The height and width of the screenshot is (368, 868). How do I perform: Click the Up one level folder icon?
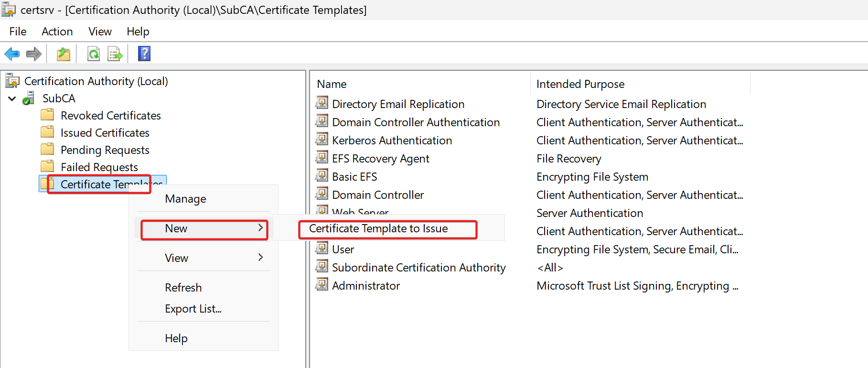tap(64, 54)
